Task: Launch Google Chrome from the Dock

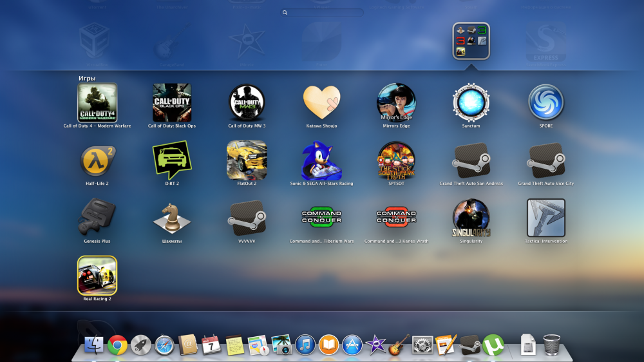Action: (x=117, y=345)
